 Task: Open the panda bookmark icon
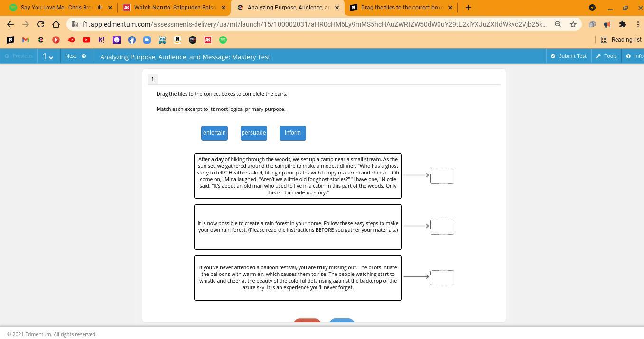pos(162,40)
